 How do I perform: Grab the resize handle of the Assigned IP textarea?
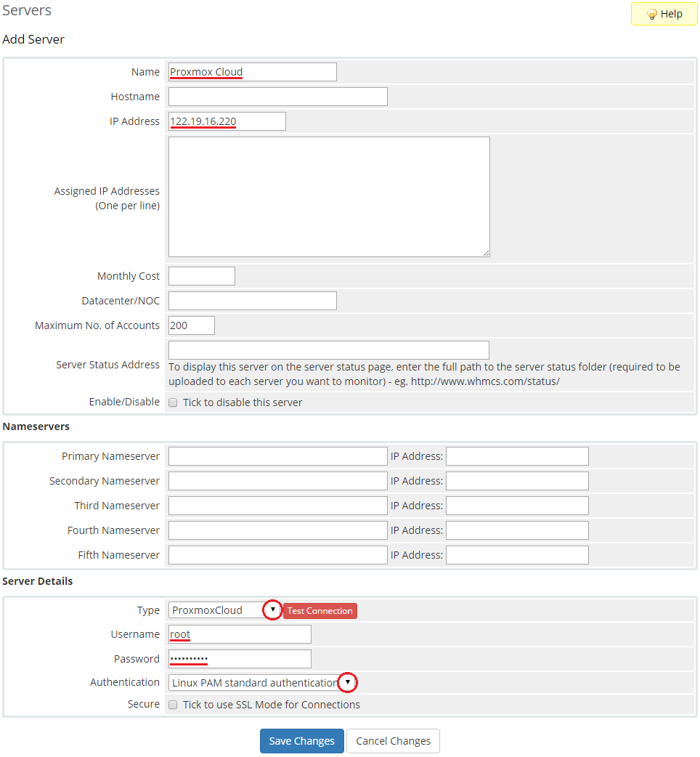487,253
